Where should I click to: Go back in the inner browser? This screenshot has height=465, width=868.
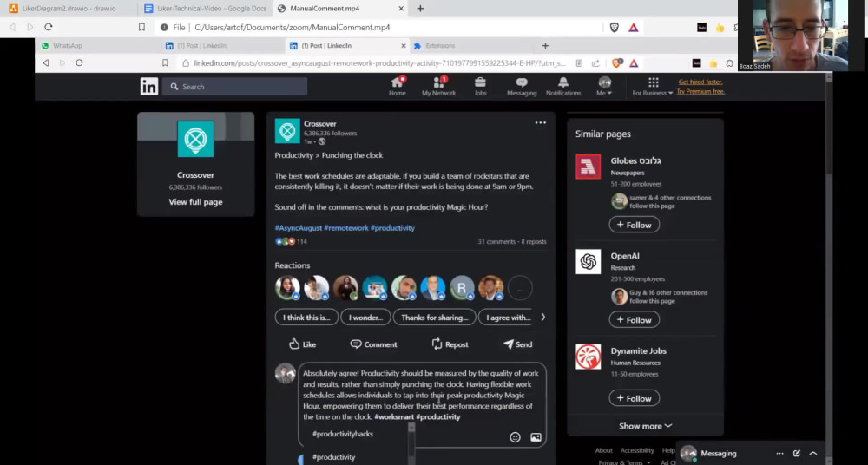(46, 63)
